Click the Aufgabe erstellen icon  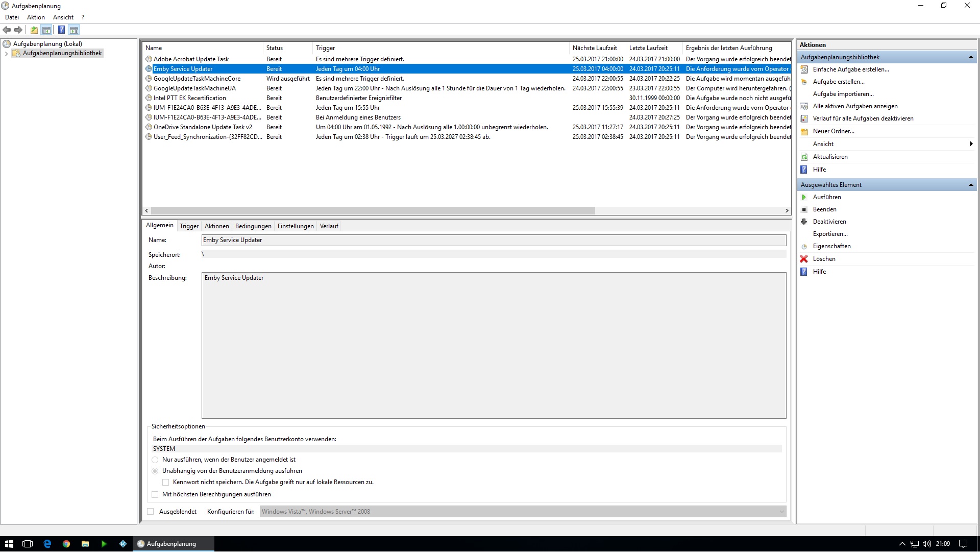click(804, 82)
